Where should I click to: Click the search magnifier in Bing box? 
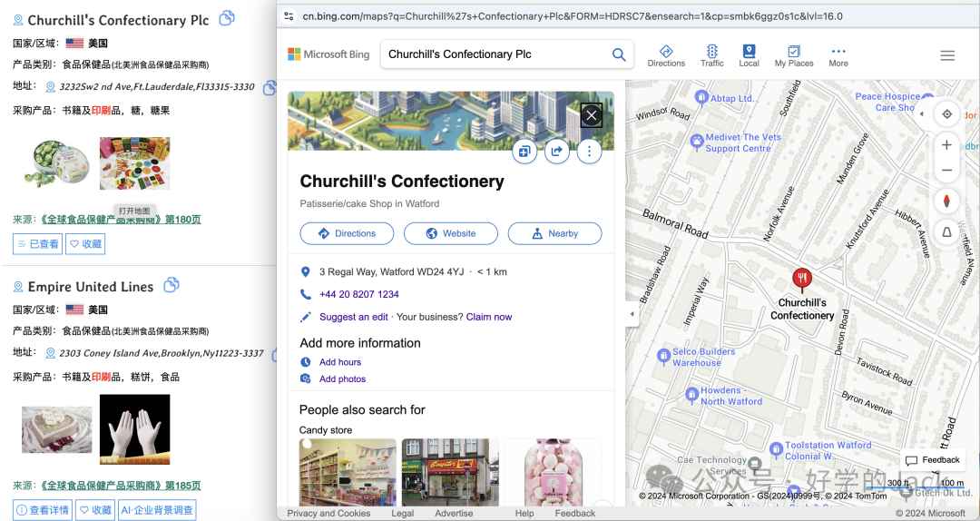619,54
